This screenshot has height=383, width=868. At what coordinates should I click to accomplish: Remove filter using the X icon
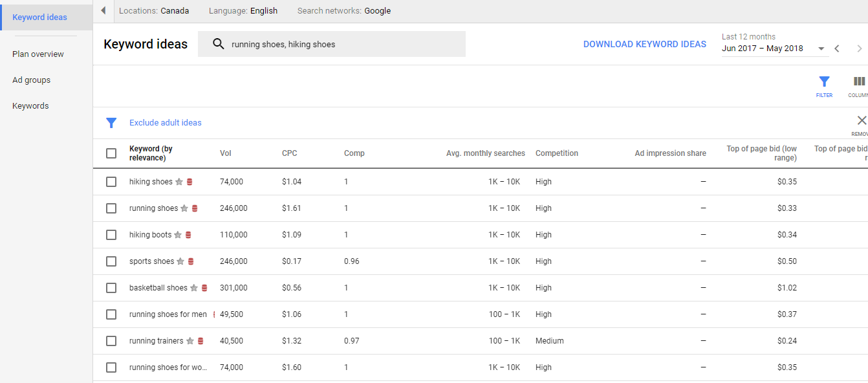[862, 121]
